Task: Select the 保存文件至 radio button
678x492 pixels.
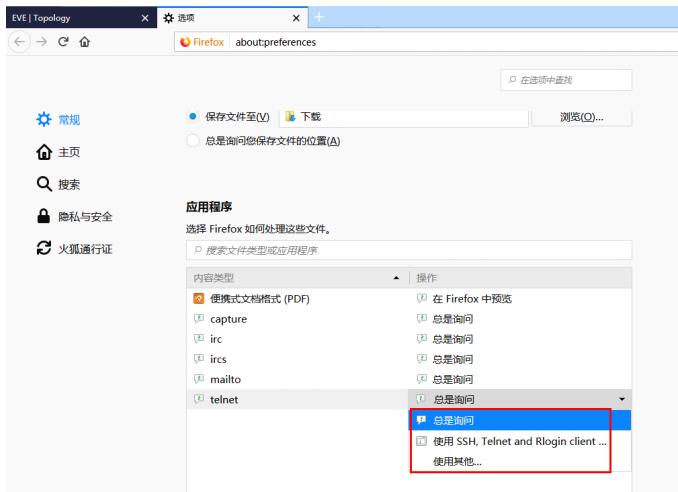Action: (193, 116)
